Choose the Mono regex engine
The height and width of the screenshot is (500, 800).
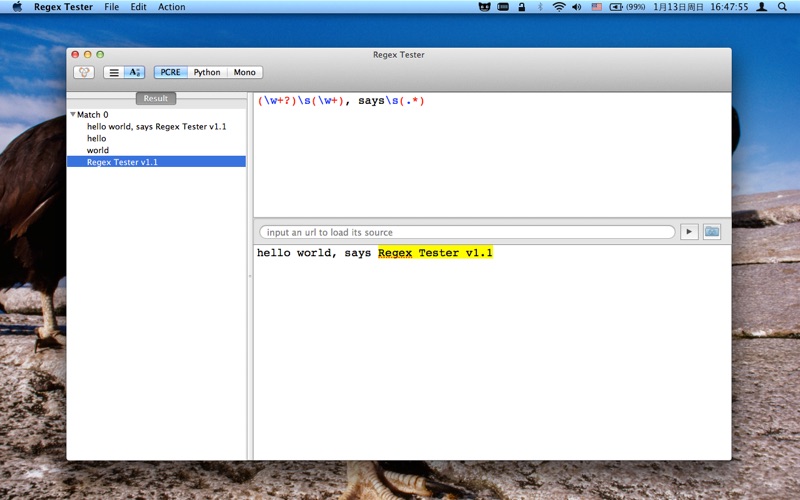[x=245, y=72]
